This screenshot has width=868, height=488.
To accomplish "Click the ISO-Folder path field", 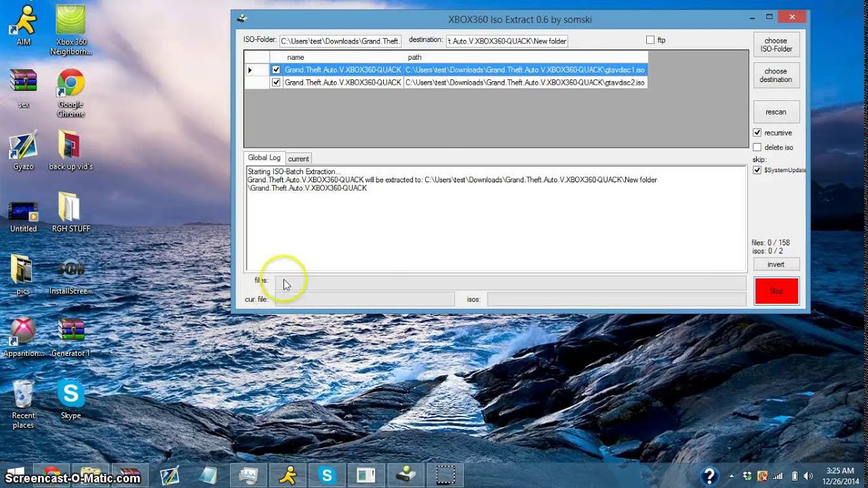I will [x=340, y=41].
